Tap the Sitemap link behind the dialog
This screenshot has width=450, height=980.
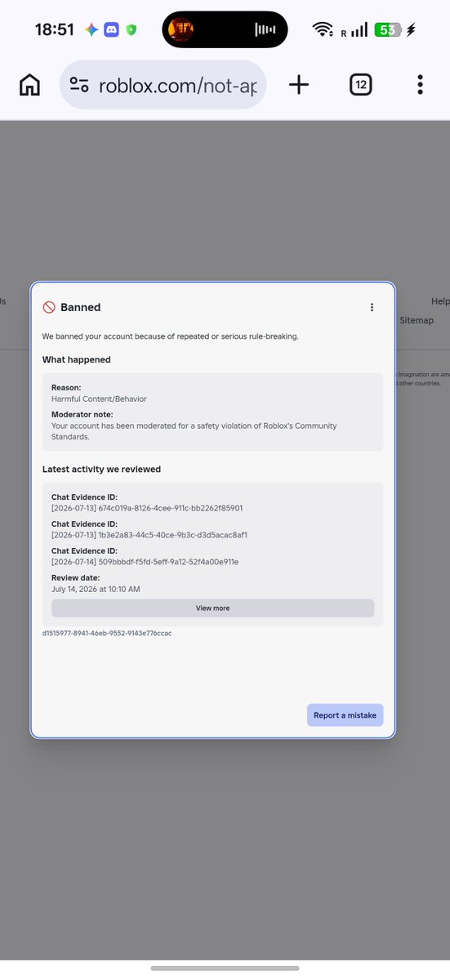[417, 321]
